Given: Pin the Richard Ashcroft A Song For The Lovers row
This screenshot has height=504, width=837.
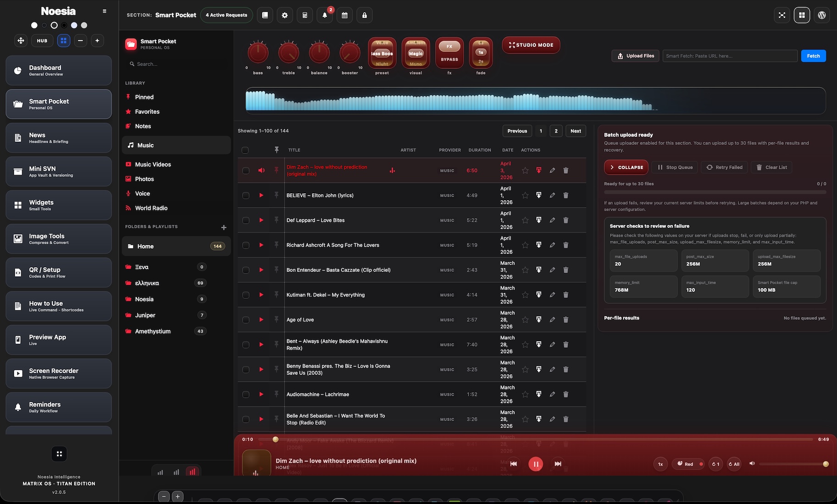Looking at the screenshot, I should pos(277,245).
